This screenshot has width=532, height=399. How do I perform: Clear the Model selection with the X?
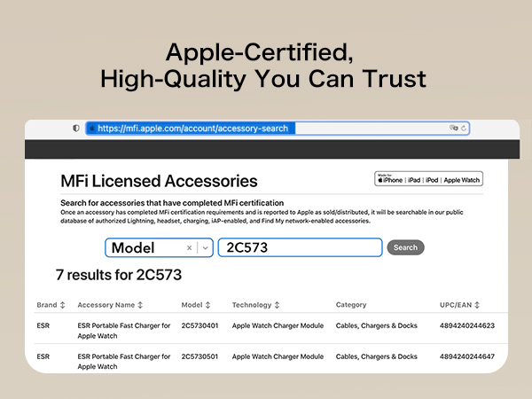[189, 248]
